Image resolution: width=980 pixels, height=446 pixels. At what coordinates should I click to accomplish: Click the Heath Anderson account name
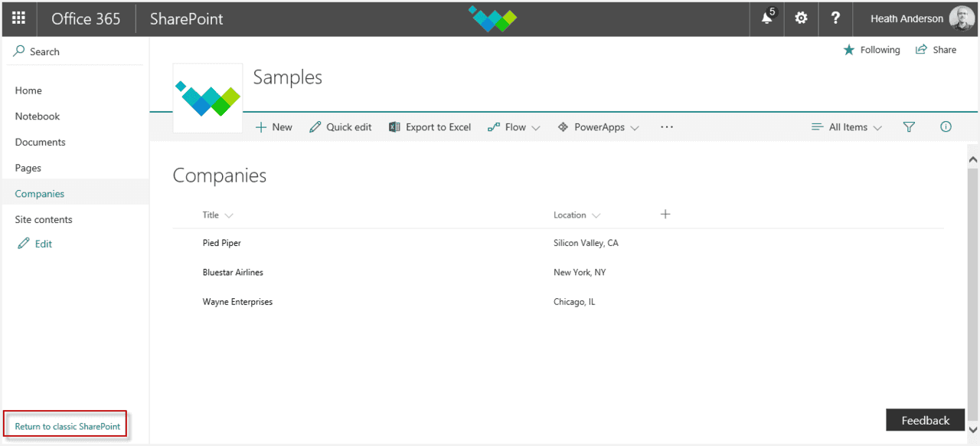[906, 18]
